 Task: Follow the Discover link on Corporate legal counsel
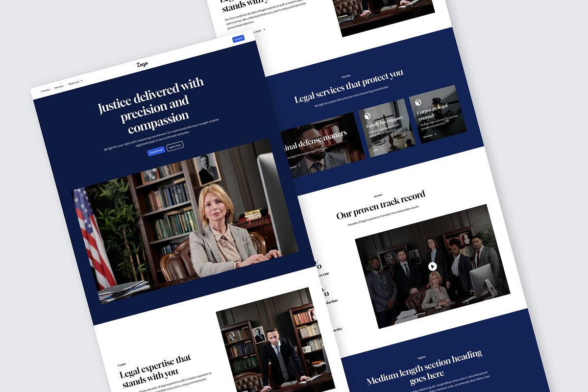(428, 136)
